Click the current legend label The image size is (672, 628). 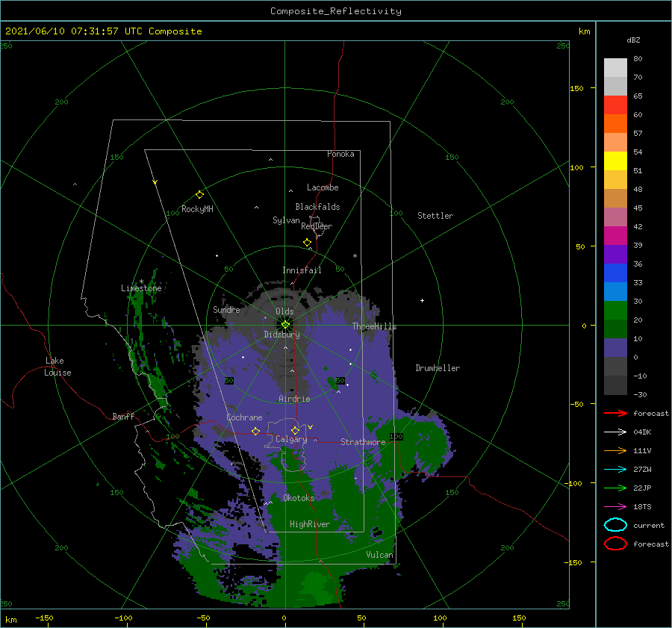[x=649, y=525]
